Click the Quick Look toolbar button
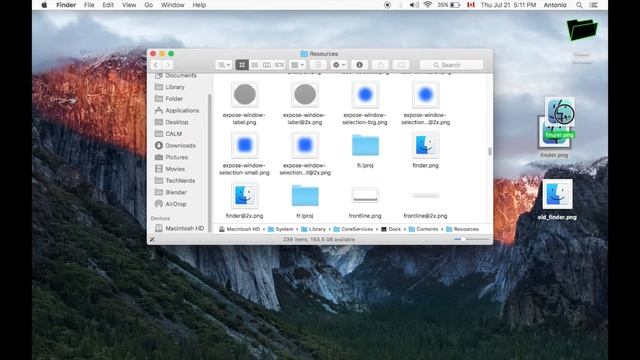Viewport: 640px width, 360px height. pyautogui.click(x=318, y=65)
